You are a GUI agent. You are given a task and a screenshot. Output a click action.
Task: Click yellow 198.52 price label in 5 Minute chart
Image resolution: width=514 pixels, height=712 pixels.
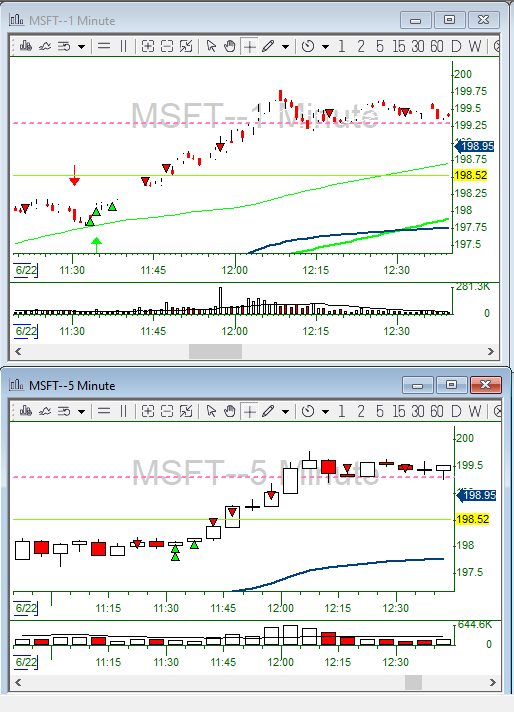click(472, 519)
